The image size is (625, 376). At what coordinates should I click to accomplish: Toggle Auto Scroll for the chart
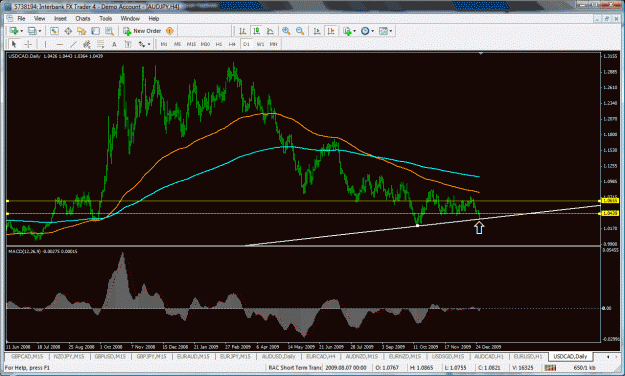(x=317, y=31)
